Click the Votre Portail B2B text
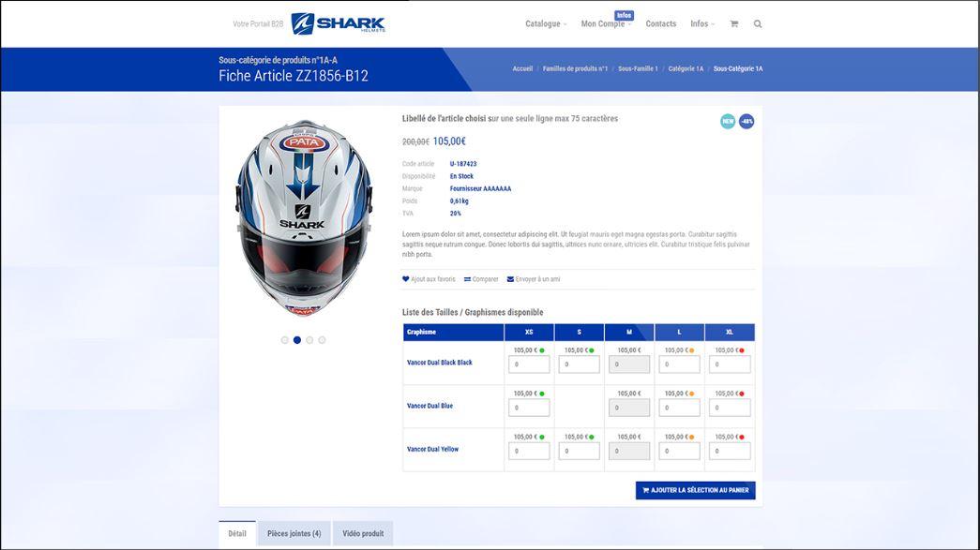Screen dimensions: 980x550 [258, 23]
